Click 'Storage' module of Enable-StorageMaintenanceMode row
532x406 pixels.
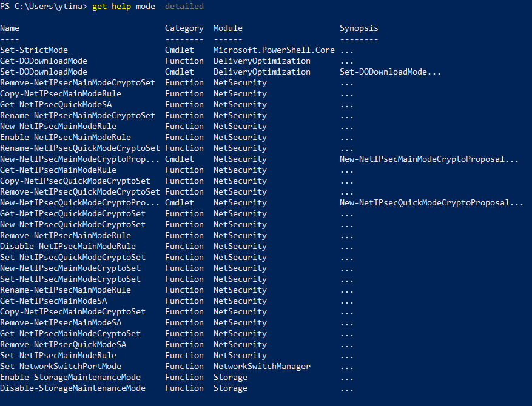click(230, 378)
